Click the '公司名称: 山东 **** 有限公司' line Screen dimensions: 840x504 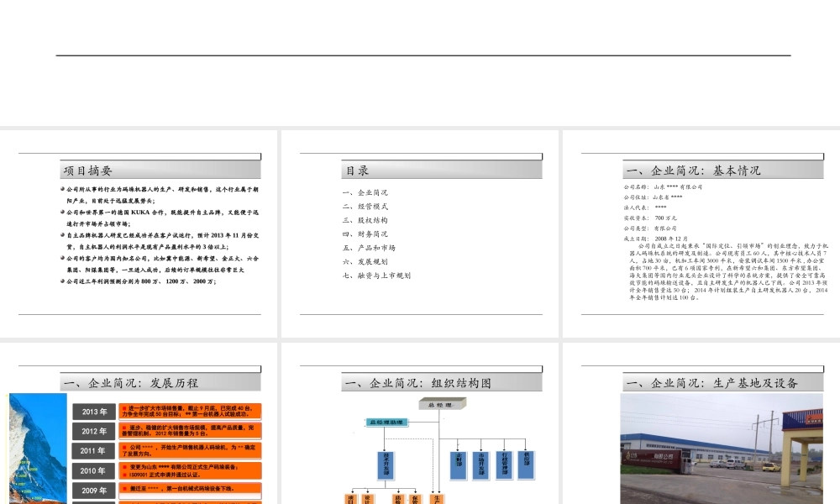coord(663,187)
